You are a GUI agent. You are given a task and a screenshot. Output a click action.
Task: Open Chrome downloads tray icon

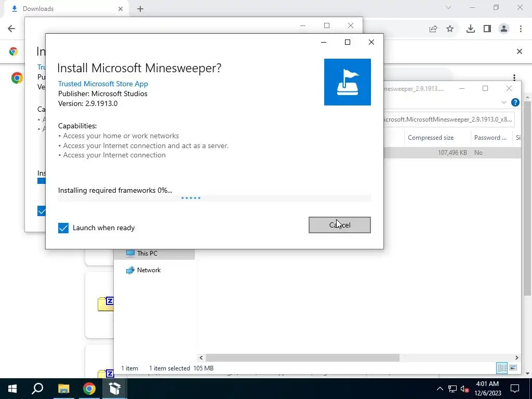click(471, 29)
